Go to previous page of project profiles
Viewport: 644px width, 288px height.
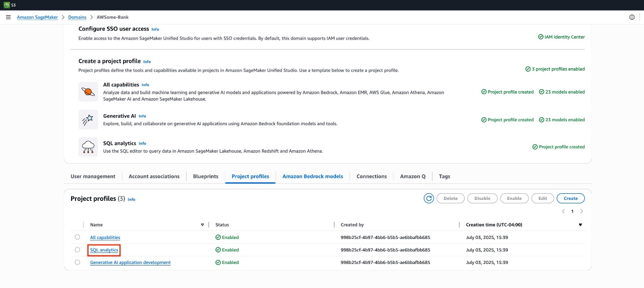pyautogui.click(x=563, y=211)
